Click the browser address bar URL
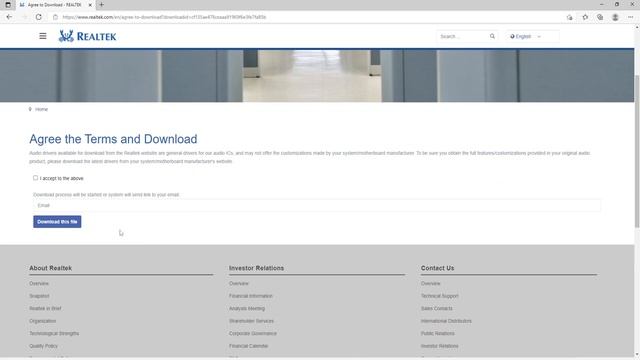 pyautogui.click(x=164, y=17)
